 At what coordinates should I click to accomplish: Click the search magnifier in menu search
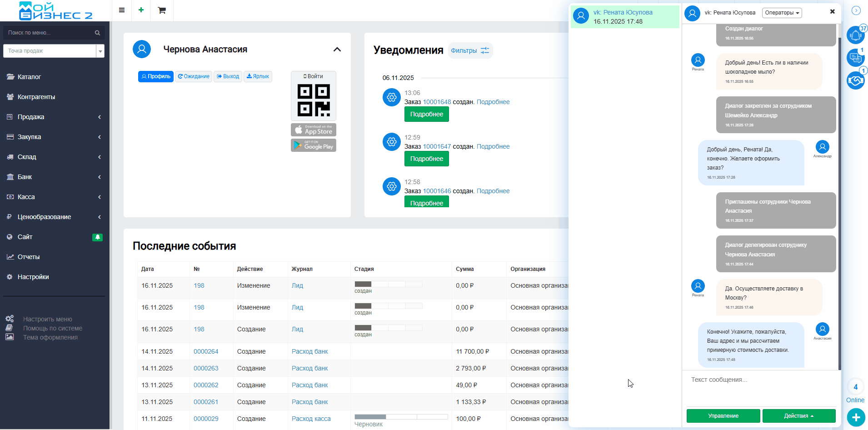tap(97, 33)
